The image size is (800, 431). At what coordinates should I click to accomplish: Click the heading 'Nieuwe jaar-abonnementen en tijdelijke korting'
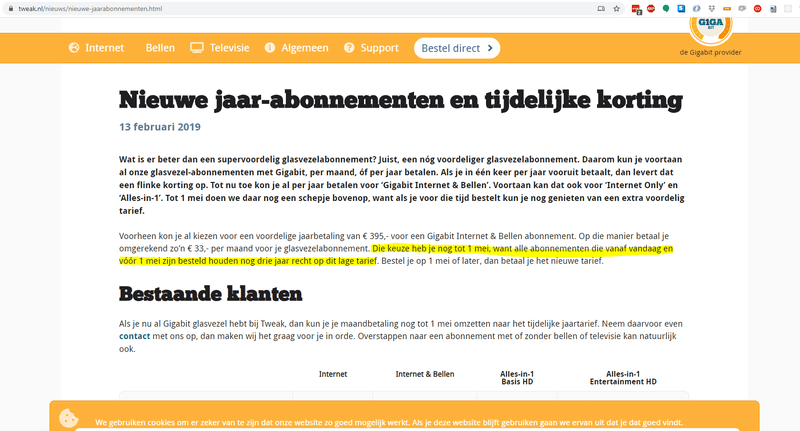click(x=401, y=99)
